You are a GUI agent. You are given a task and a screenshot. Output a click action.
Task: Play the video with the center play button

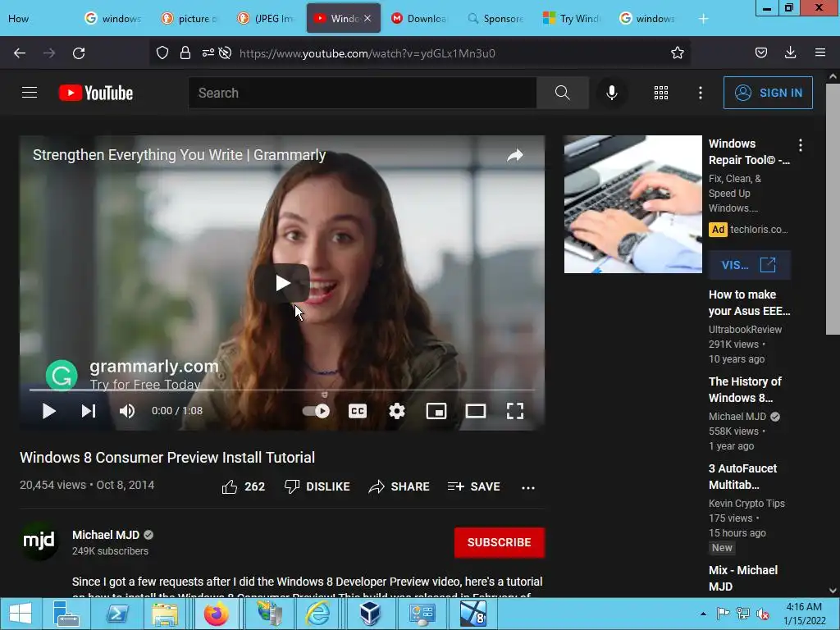(282, 283)
